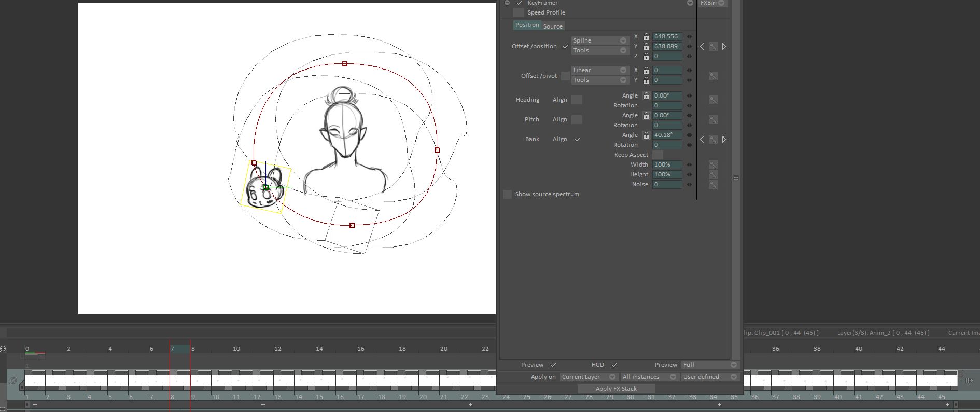The height and width of the screenshot is (412, 980).
Task: Switch to the Position tab
Action: 527,25
